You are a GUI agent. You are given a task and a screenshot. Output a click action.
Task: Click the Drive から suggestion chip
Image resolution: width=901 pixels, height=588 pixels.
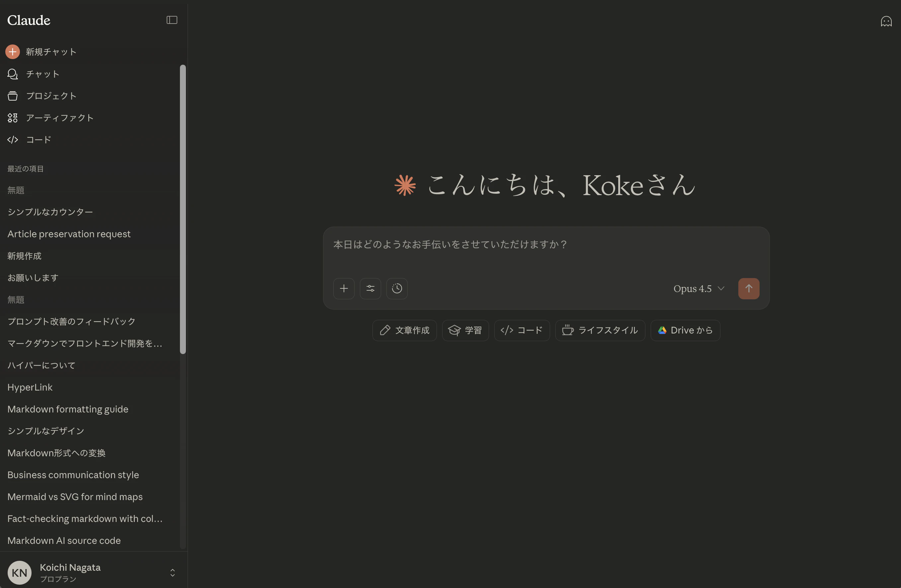[x=685, y=330]
